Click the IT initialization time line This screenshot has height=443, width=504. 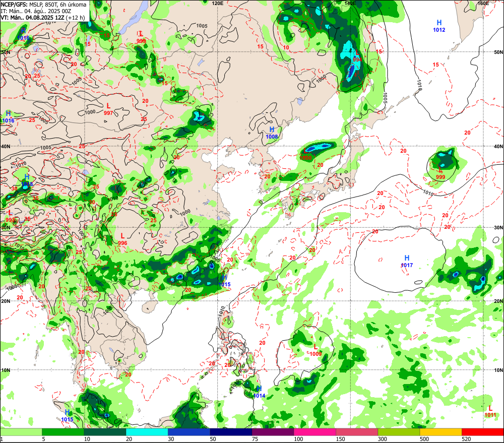pyautogui.click(x=36, y=11)
